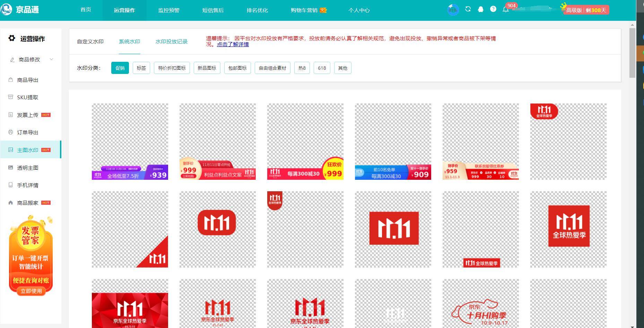Open the message bell with 904 badge

[506, 9]
